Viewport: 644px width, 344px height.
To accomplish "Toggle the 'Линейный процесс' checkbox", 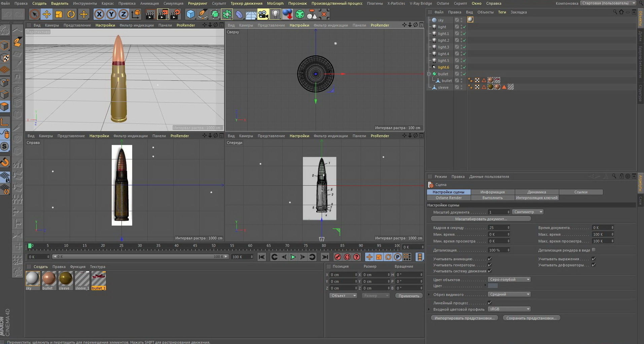I will point(490,303).
